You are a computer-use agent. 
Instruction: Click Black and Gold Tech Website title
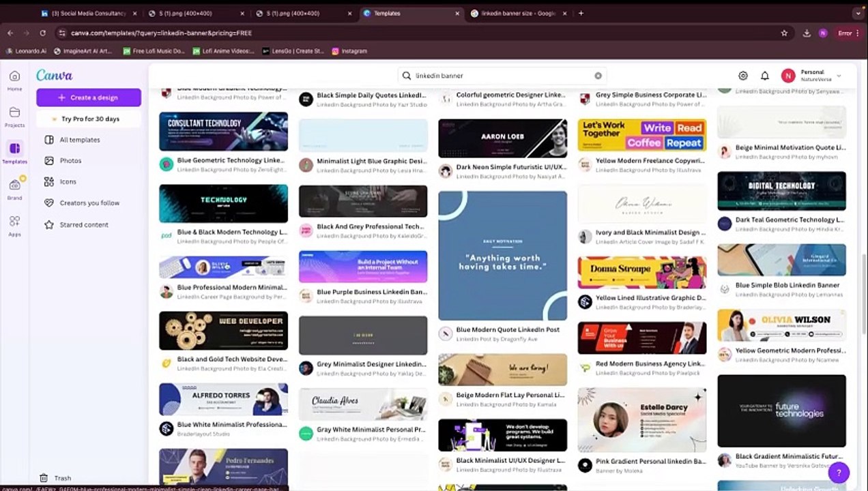[232, 359]
